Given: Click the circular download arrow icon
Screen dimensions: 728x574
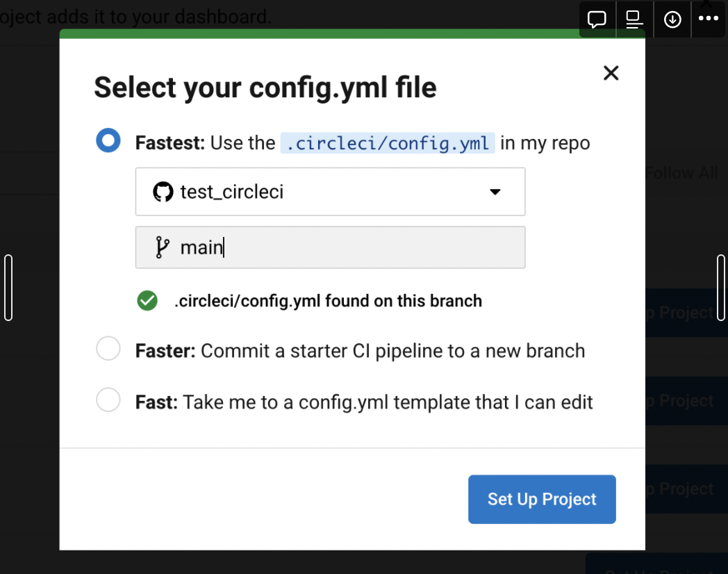Looking at the screenshot, I should 672,19.
